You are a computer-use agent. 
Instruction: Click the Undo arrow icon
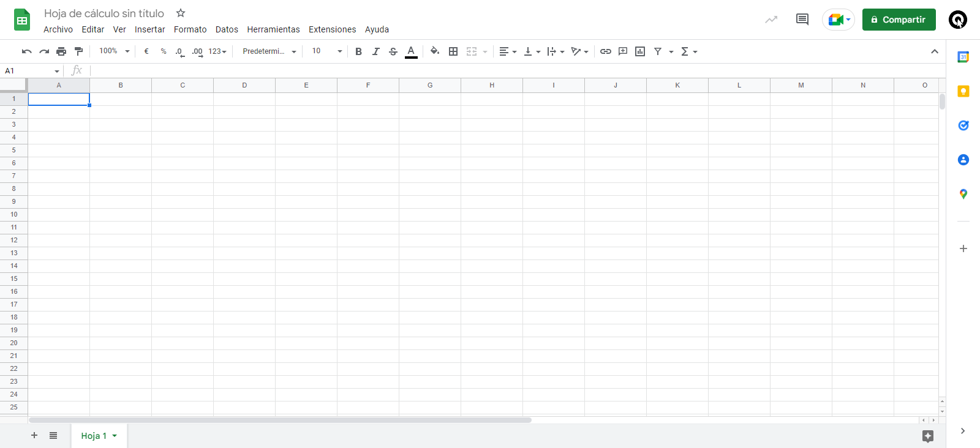(26, 51)
